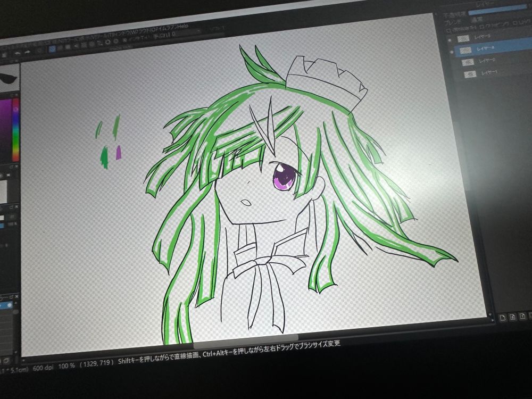Pick a shade in the purple color square
The image size is (532, 399).
pyautogui.click(x=5, y=131)
